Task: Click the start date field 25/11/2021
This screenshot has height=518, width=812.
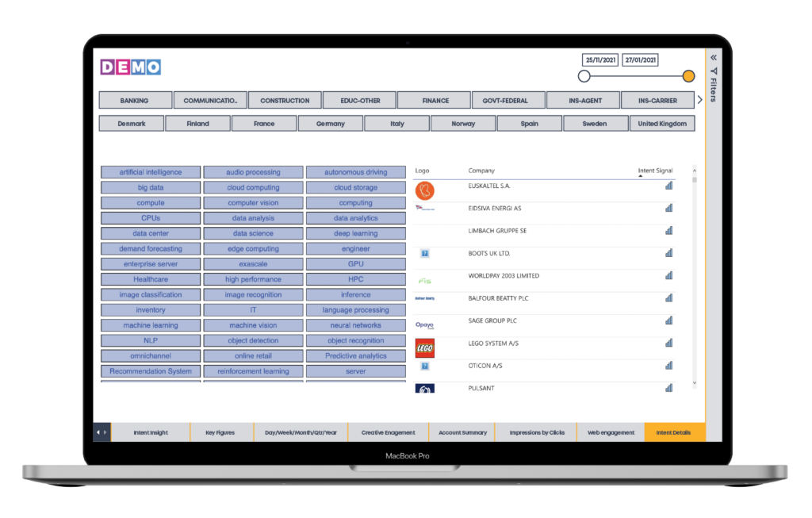Action: tap(601, 60)
